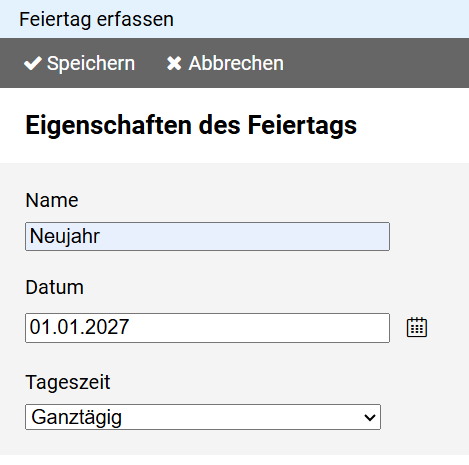Screen dimensions: 469x465
Task: Focus the Name field containing Neujahr
Action: [x=207, y=236]
